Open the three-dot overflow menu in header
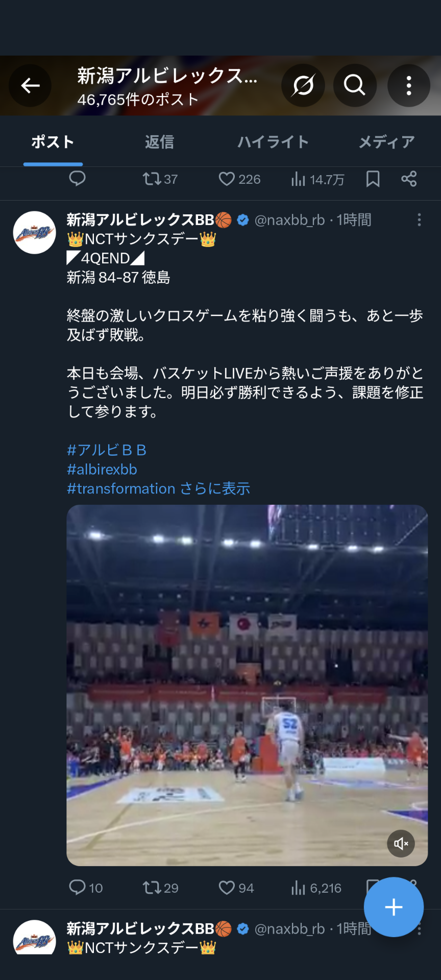Image resolution: width=441 pixels, height=980 pixels. (x=409, y=85)
